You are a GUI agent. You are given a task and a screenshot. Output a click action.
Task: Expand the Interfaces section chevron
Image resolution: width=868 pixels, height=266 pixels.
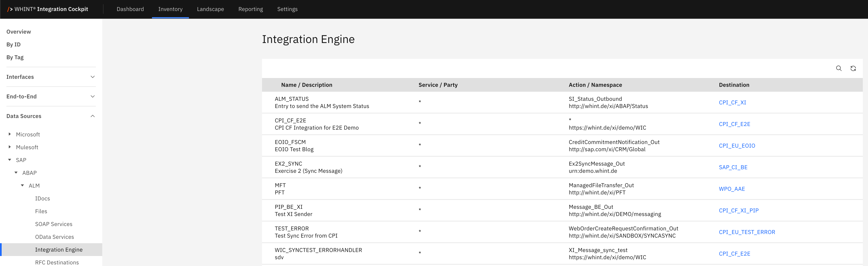click(93, 77)
